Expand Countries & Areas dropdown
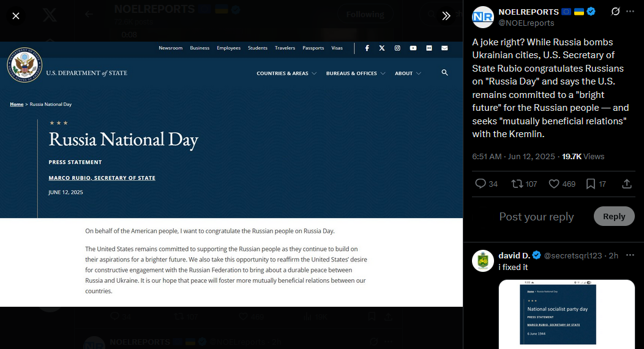 pos(286,73)
